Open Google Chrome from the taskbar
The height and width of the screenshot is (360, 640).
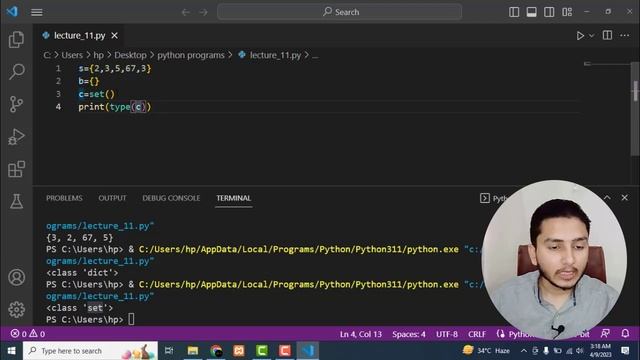pos(216,351)
